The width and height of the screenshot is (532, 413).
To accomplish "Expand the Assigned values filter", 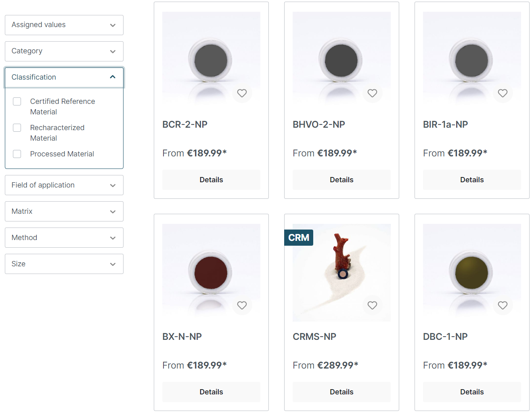I will (x=64, y=25).
